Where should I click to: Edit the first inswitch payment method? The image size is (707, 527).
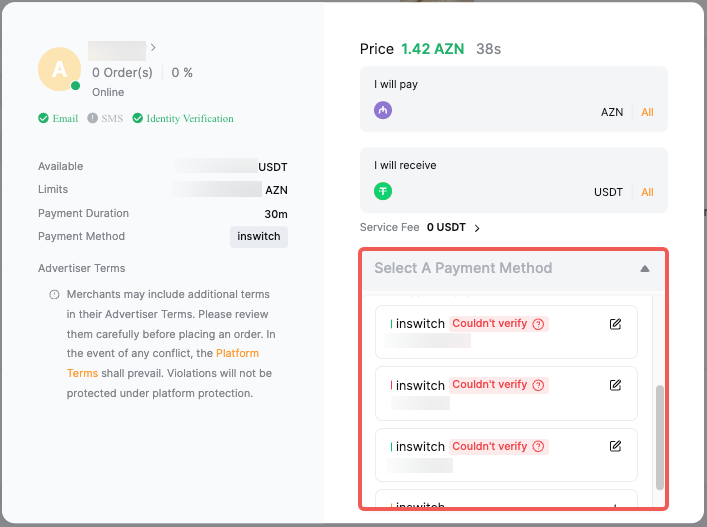coord(615,324)
